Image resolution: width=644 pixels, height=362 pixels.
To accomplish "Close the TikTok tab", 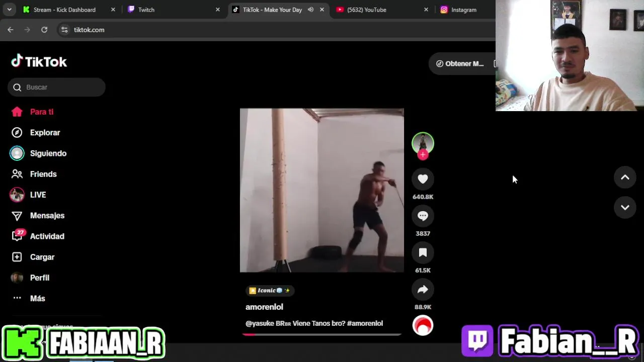I will click(322, 10).
